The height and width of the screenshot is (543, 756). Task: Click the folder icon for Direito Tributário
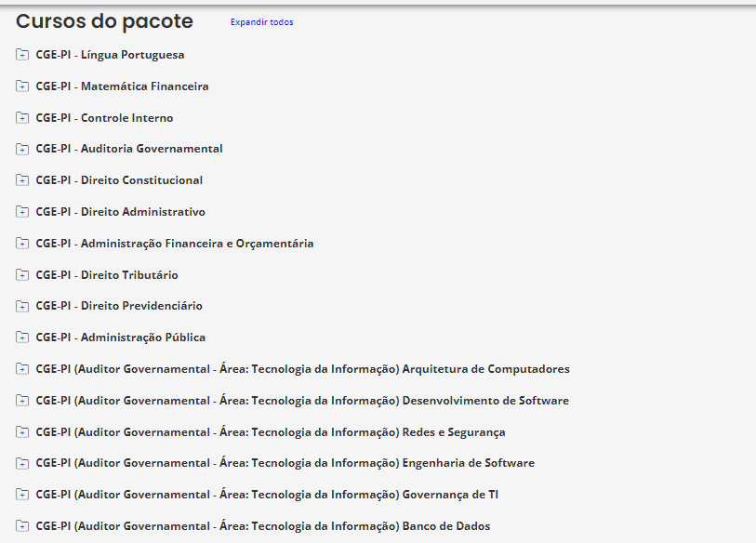(22, 275)
